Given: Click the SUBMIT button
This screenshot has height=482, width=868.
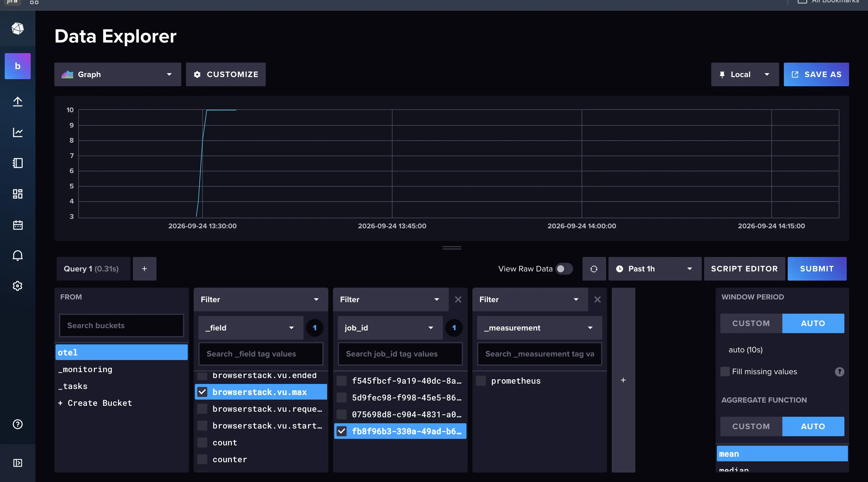Looking at the screenshot, I should [817, 269].
